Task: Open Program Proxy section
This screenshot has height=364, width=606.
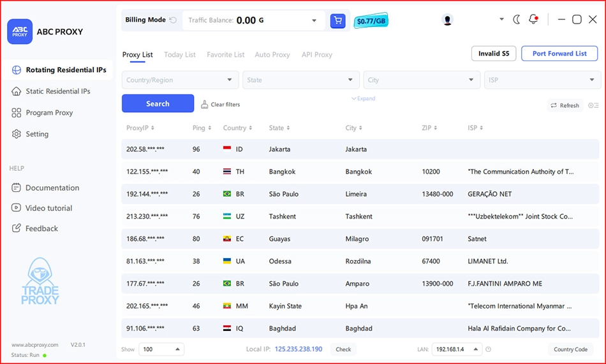Action: 42,113
